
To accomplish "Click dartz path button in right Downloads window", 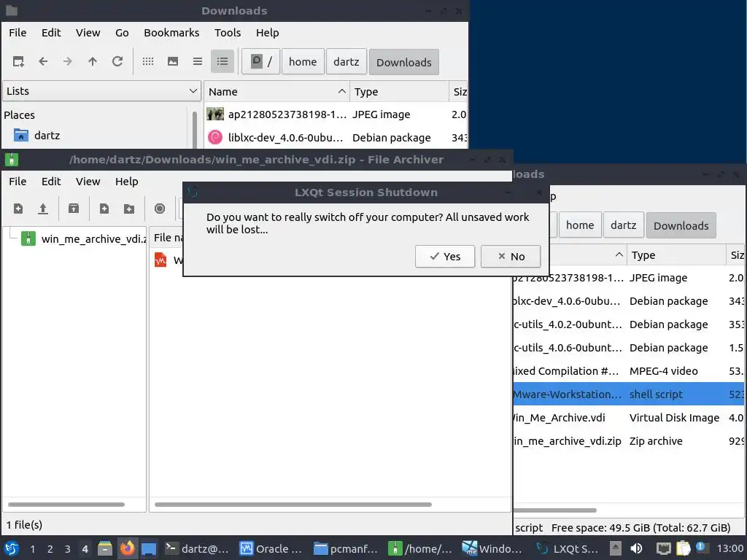I will pyautogui.click(x=623, y=225).
